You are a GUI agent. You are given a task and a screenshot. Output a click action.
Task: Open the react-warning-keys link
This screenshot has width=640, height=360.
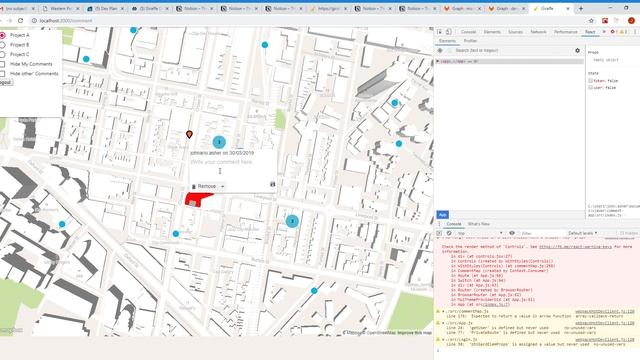pos(575,247)
